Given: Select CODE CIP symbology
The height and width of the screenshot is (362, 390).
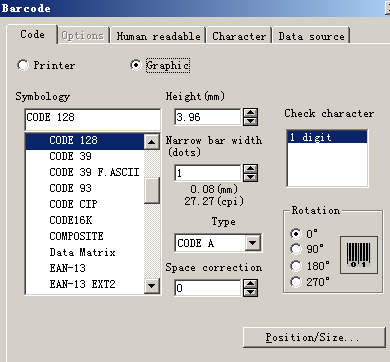Looking at the screenshot, I should tap(85, 204).
